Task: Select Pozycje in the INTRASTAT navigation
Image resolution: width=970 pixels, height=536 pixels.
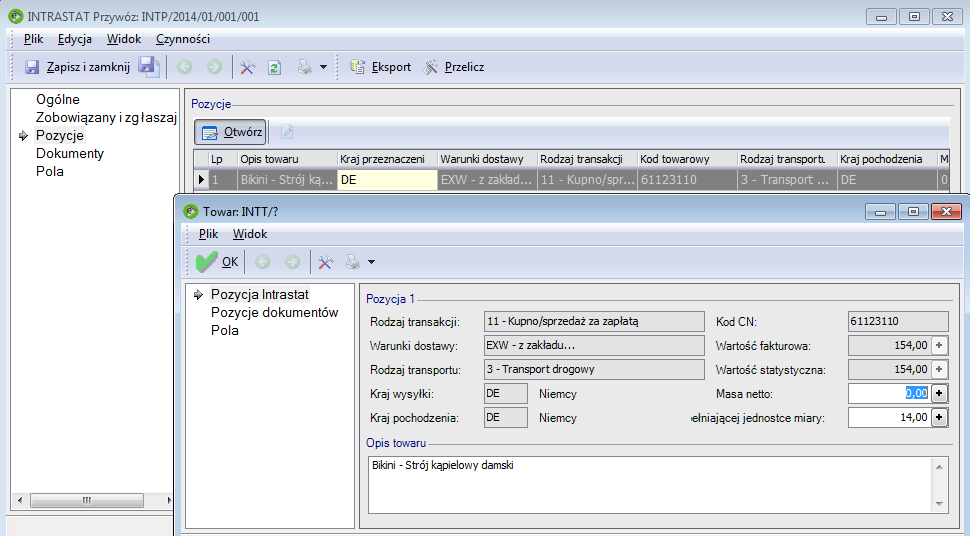Action: coord(59,135)
